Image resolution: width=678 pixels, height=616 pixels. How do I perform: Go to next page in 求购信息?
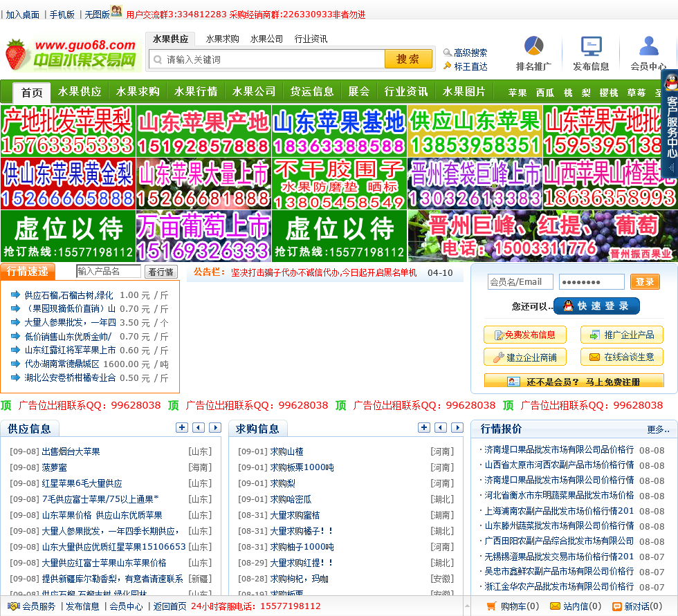tap(457, 428)
